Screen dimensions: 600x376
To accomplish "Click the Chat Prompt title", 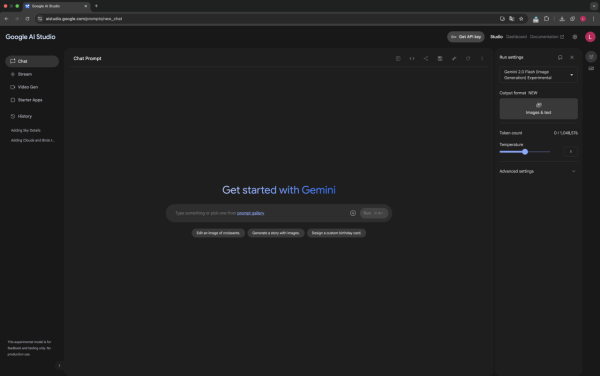I will pos(87,59).
